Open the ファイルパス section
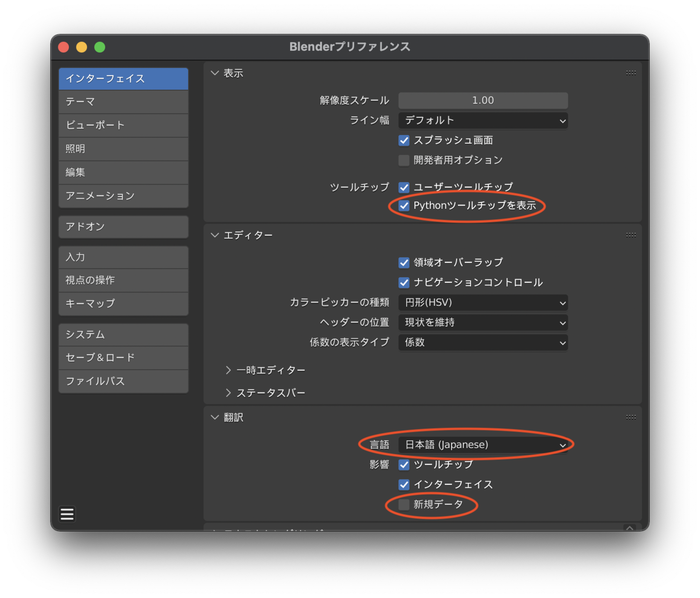Viewport: 700px width, 598px height. coord(123,381)
